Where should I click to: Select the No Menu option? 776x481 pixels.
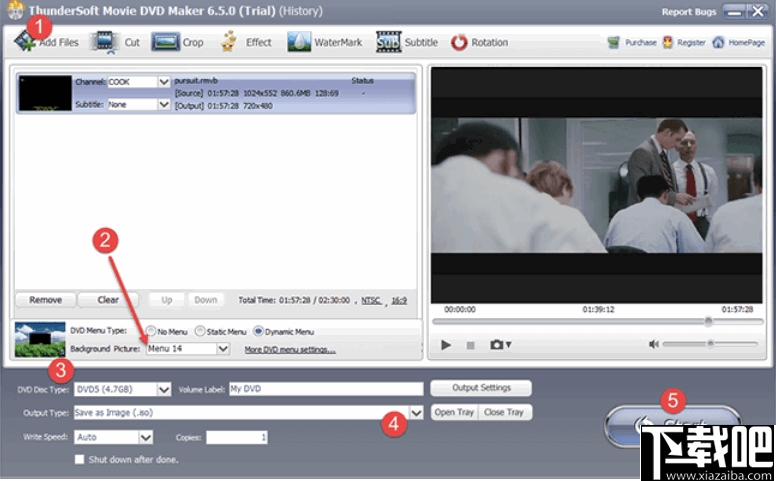coord(151,331)
